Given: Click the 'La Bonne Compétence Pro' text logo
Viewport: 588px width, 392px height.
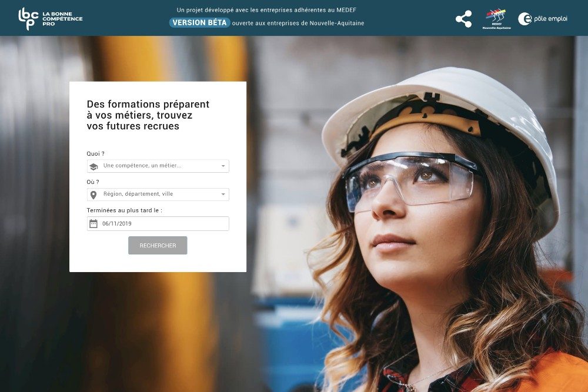Looking at the screenshot, I should pos(62,19).
